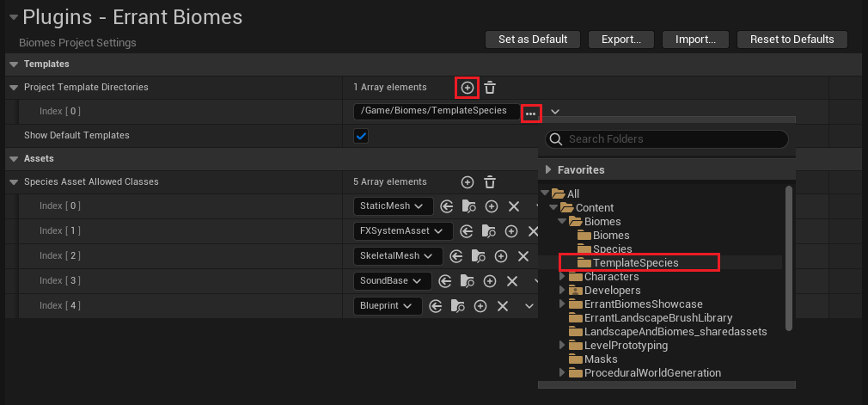Create new class in the Blueprint row
868x405 pixels.
pos(481,306)
